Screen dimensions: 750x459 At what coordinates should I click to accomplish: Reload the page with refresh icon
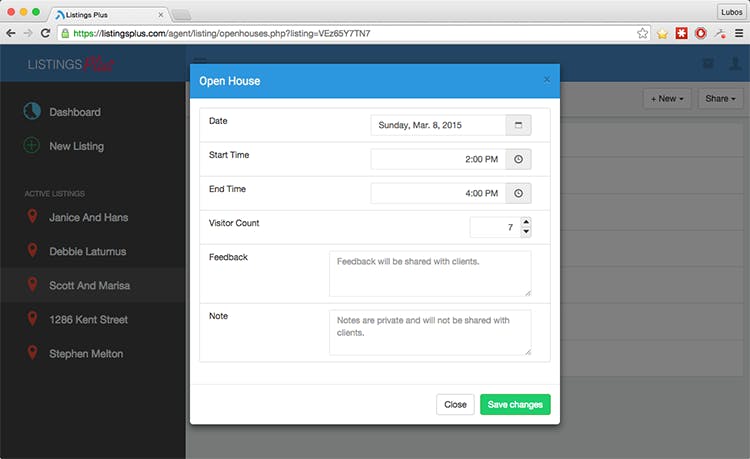[x=45, y=33]
